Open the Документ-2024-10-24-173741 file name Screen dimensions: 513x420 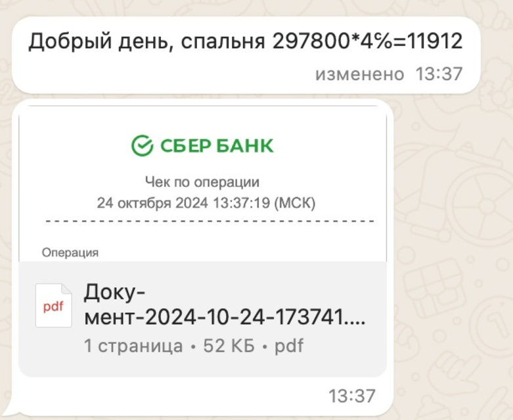coord(225,304)
